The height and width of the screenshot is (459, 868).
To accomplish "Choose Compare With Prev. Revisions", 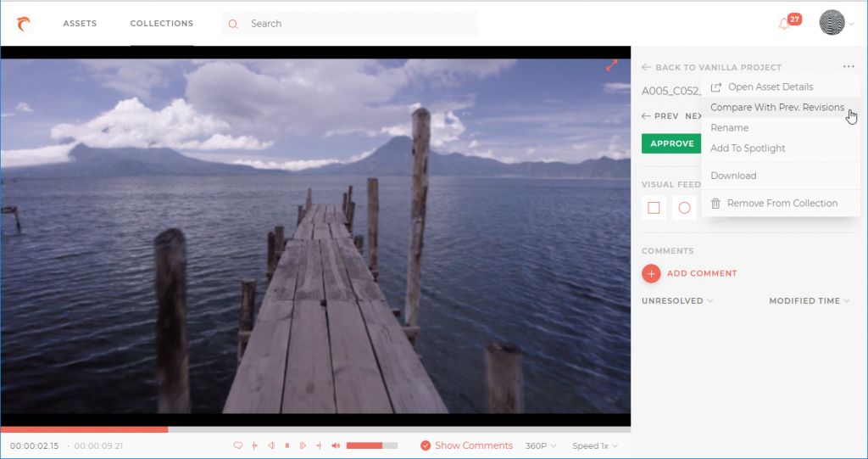I will [776, 108].
